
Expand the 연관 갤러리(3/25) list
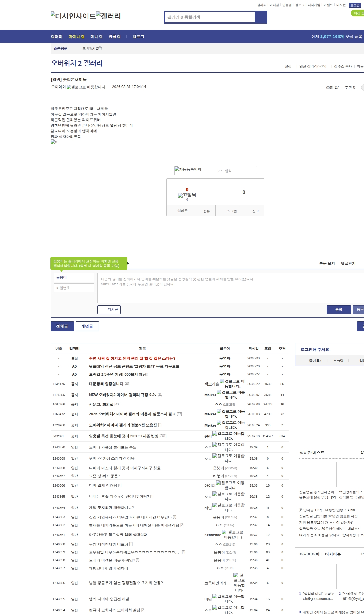313,66
